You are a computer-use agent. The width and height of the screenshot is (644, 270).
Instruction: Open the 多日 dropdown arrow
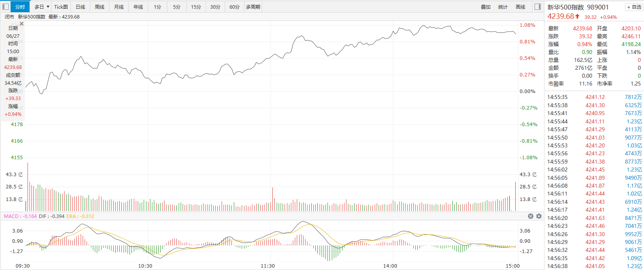click(48, 7)
